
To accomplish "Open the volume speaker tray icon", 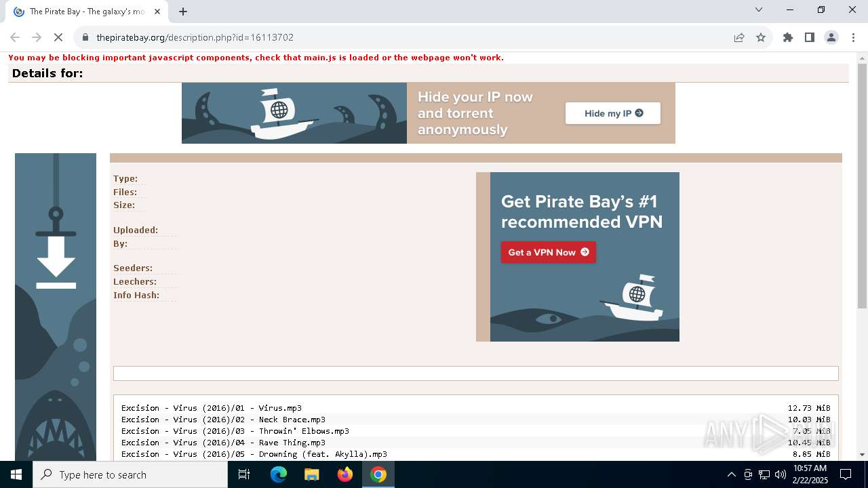I will [780, 474].
